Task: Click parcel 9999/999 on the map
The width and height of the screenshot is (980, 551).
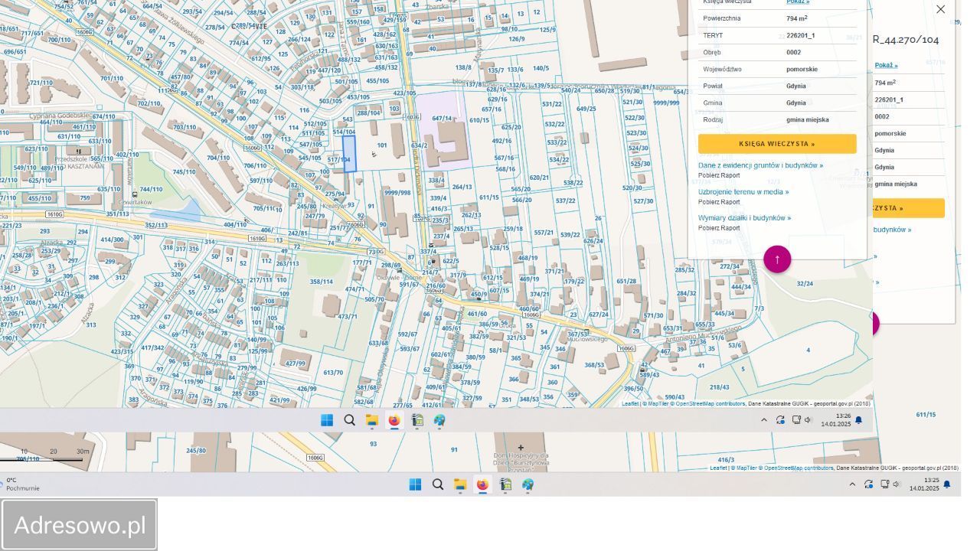Action: pos(666,103)
